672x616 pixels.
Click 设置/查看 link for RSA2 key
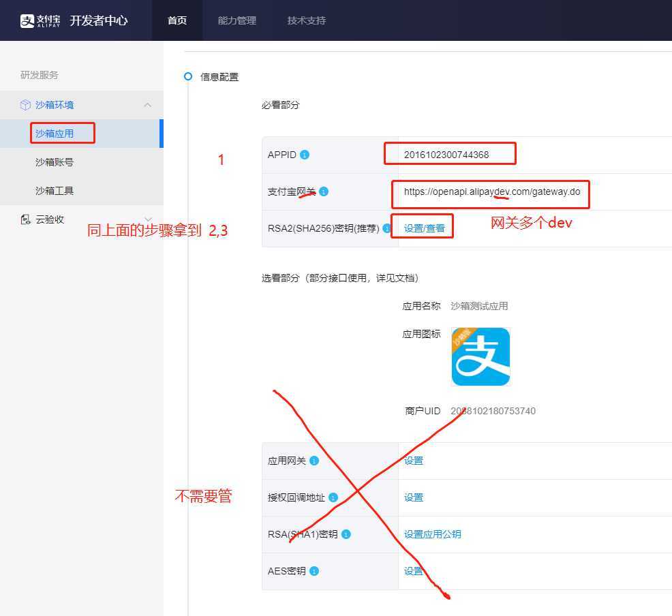point(425,228)
